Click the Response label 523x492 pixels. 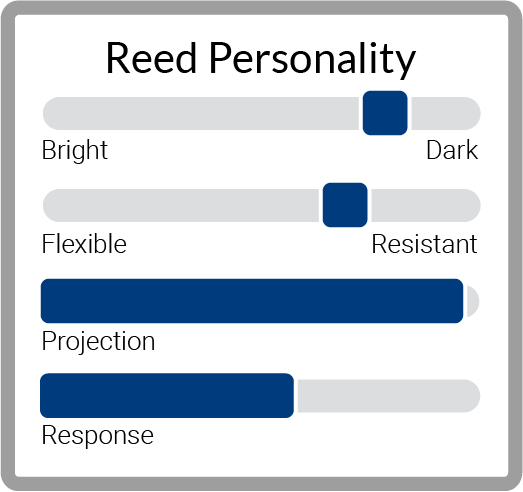click(x=98, y=436)
